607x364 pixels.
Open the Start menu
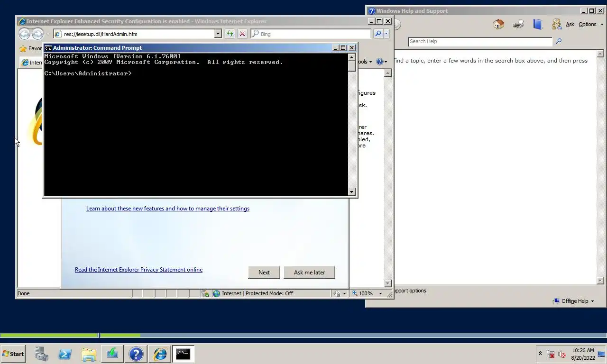[13, 354]
